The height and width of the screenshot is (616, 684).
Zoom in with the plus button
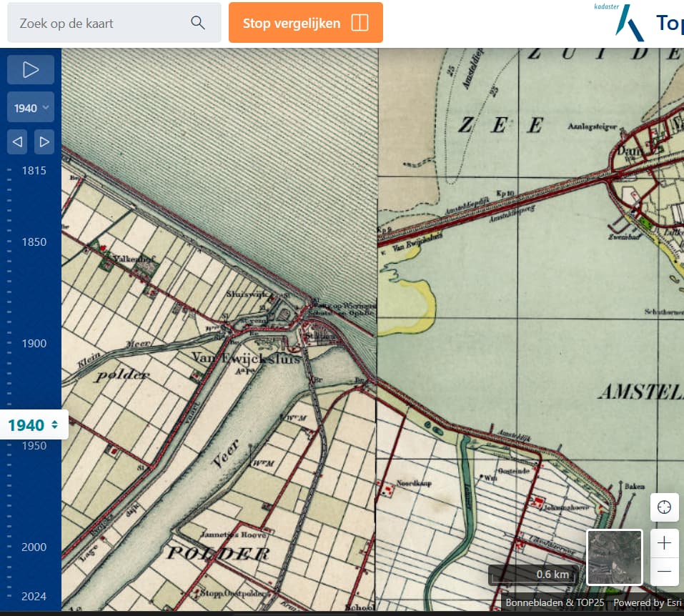point(664,543)
